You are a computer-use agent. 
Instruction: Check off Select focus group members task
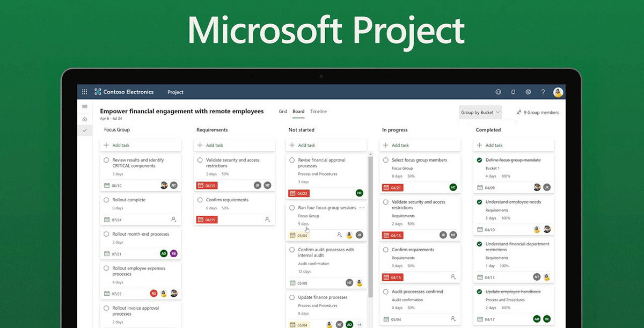385,159
